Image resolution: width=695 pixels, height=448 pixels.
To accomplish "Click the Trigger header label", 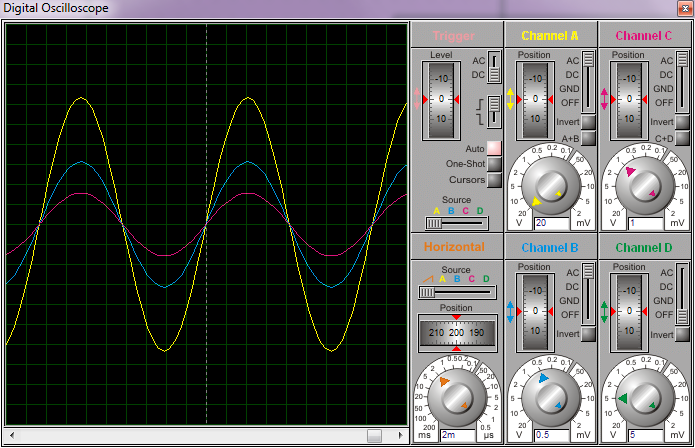I will pos(453,35).
